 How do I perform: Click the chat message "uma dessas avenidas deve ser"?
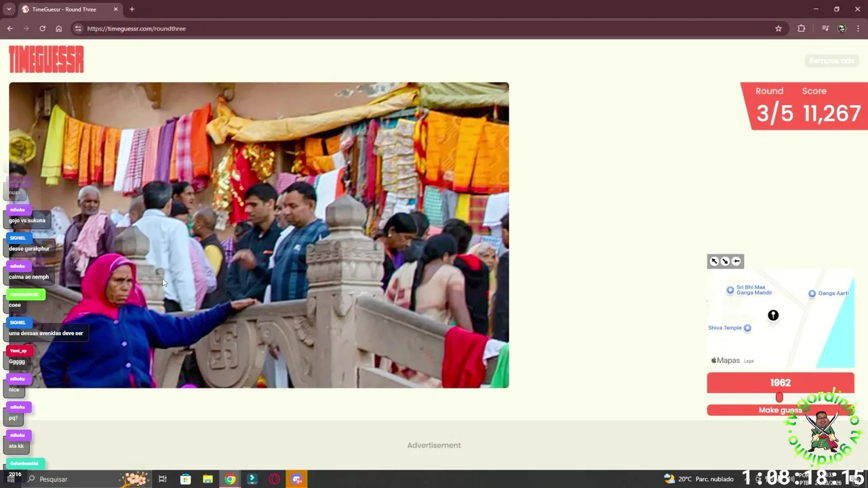pyautogui.click(x=45, y=333)
